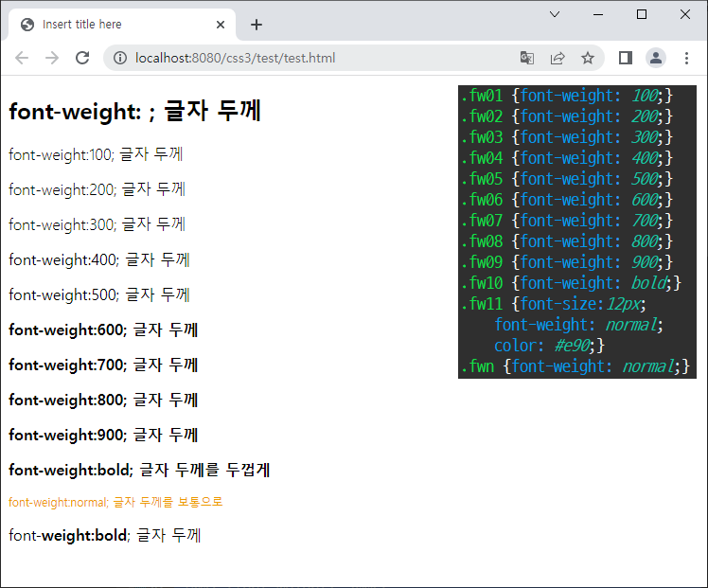The height and width of the screenshot is (588, 708).
Task: Bookmark this page with the star icon
Action: pos(588,58)
